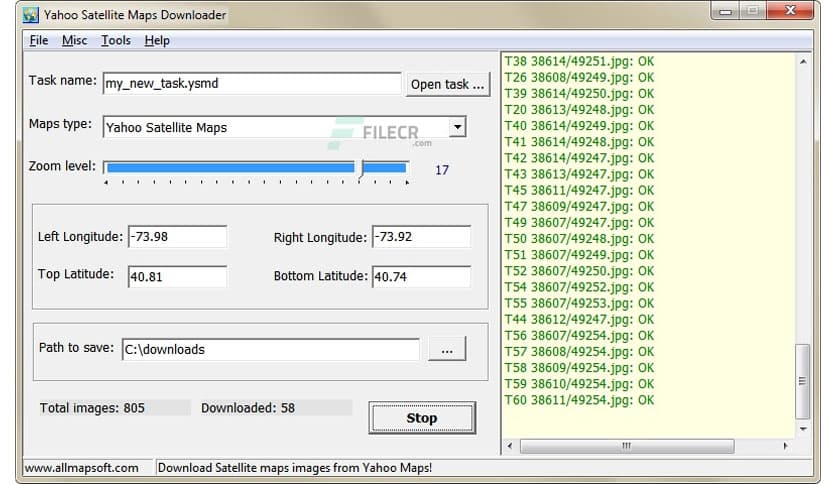Open the Tools menu
Screen dimensions: 836x484
pos(116,41)
